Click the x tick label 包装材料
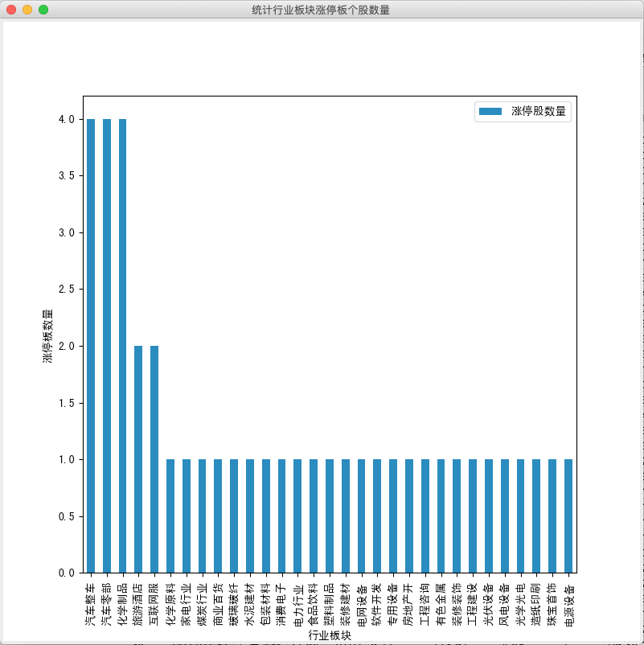Screen dimensions: 644x645 click(266, 604)
